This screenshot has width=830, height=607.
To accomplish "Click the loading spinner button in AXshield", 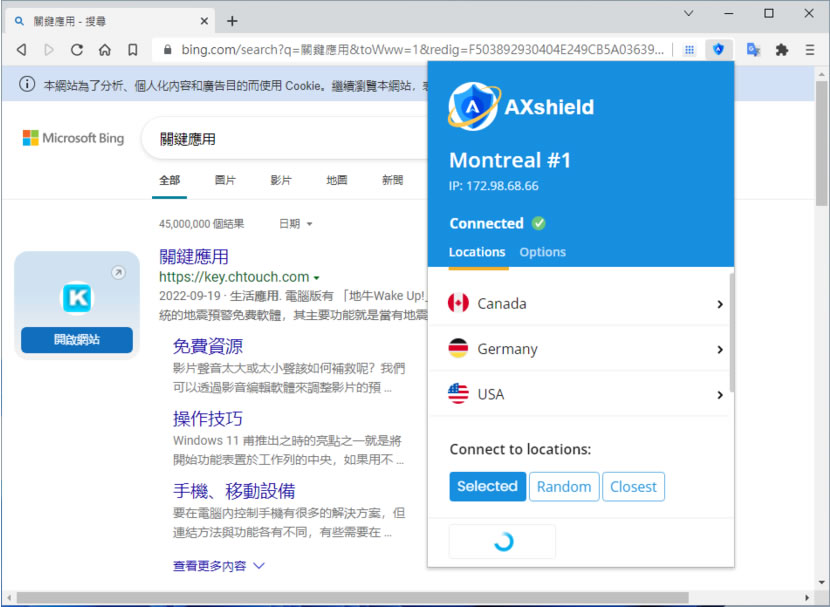I will [x=502, y=541].
